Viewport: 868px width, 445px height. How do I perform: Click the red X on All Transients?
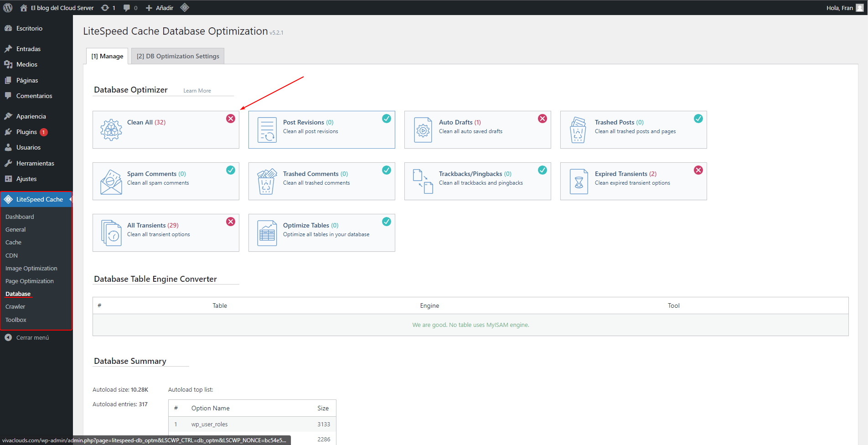click(231, 222)
